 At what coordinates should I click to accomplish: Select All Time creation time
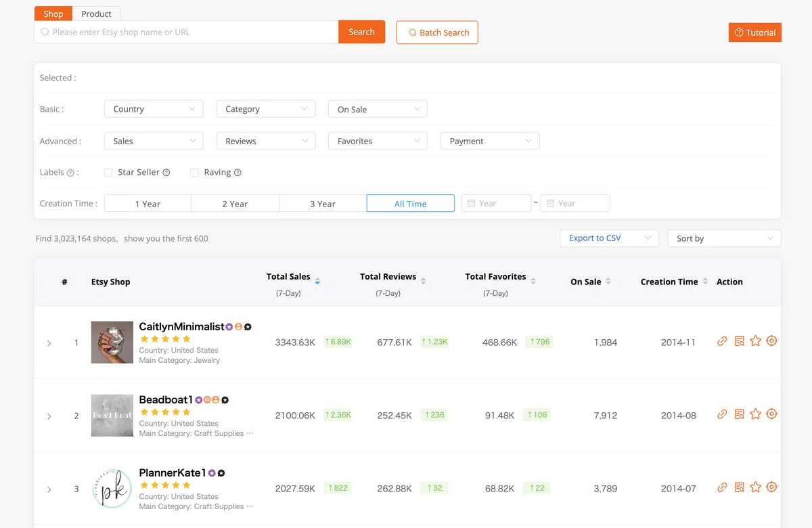tap(411, 204)
